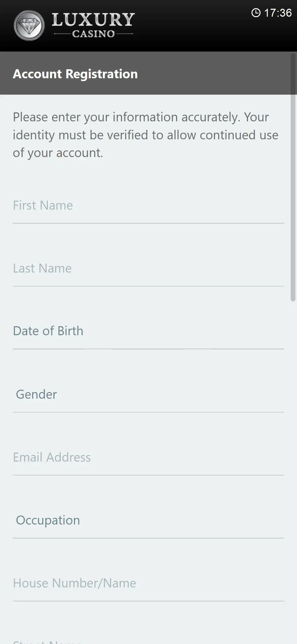This screenshot has height=644, width=297.
Task: Expand the Gender dropdown
Action: click(148, 394)
